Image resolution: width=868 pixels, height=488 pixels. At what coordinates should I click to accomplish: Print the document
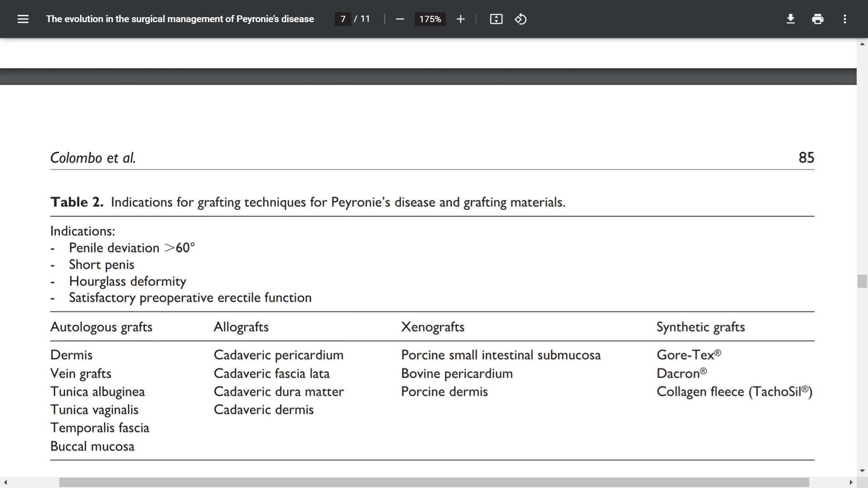click(x=818, y=19)
